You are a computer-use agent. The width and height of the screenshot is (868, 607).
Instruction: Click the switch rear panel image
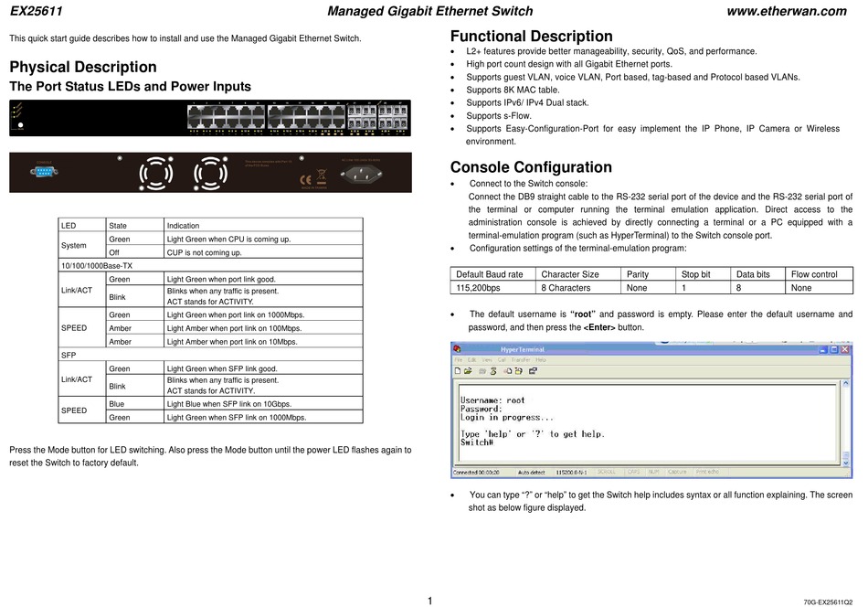(210, 173)
